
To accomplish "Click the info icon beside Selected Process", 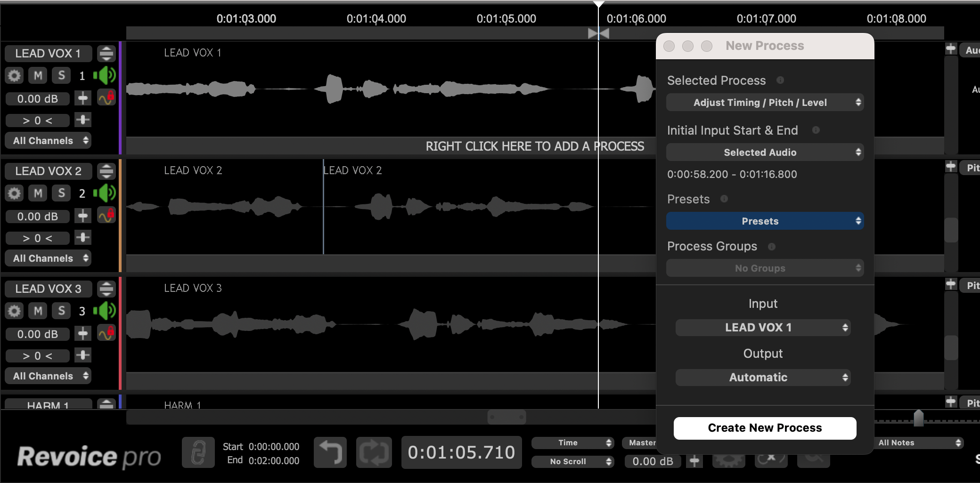I will pos(780,80).
